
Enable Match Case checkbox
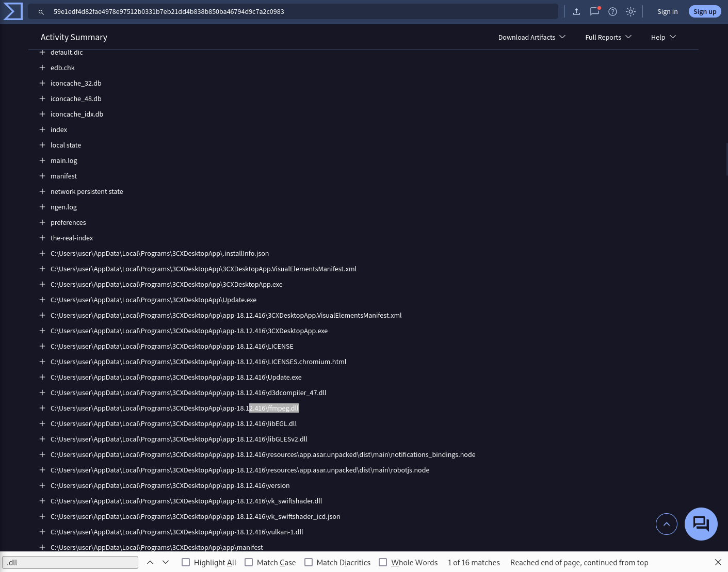(249, 562)
